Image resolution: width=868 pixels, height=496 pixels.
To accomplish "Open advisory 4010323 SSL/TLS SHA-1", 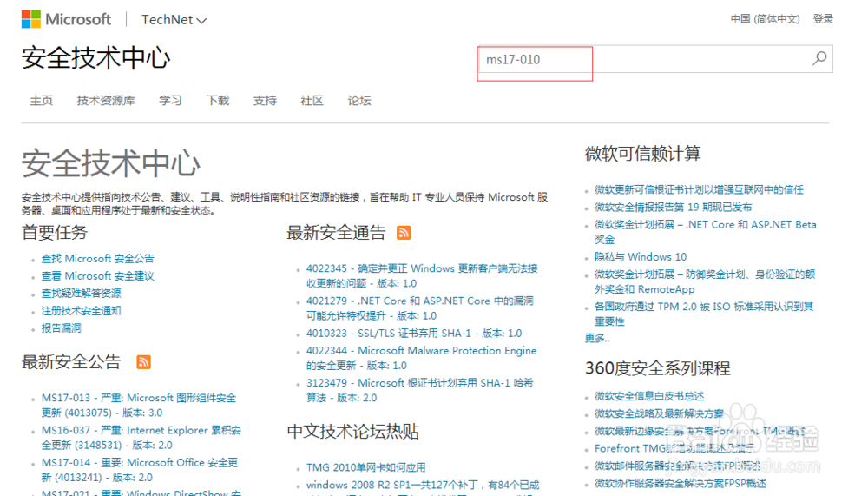I will [x=414, y=333].
